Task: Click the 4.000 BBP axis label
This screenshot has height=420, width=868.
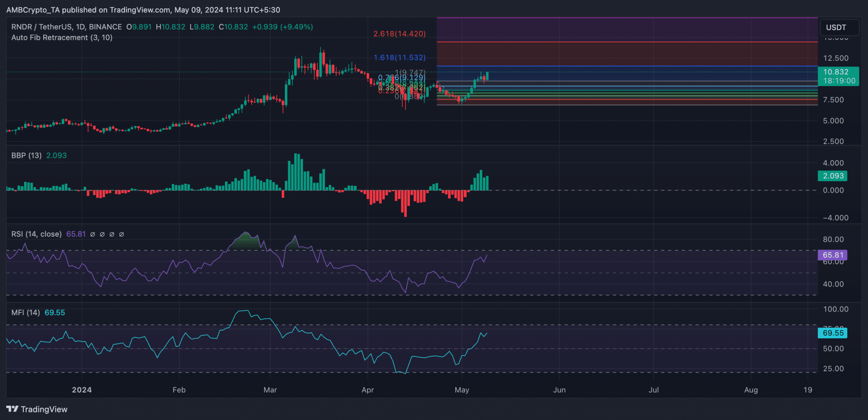Action: point(833,163)
